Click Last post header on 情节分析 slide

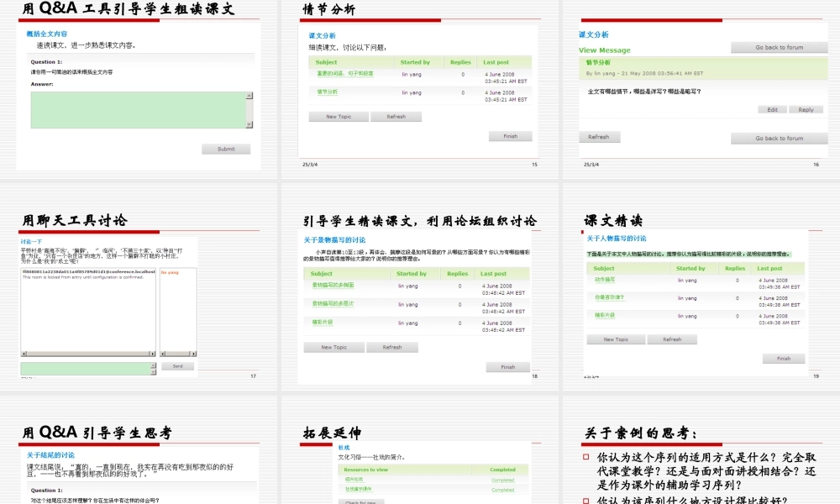click(x=496, y=62)
